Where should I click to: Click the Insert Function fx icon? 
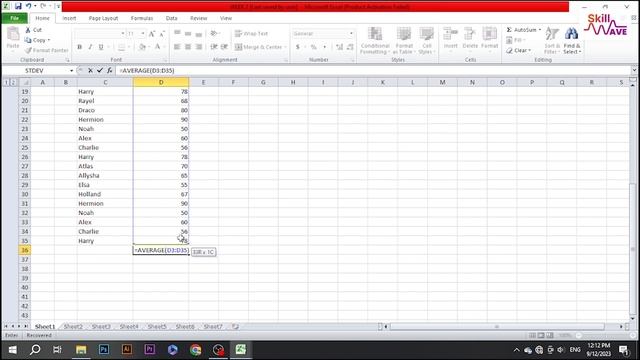click(109, 71)
